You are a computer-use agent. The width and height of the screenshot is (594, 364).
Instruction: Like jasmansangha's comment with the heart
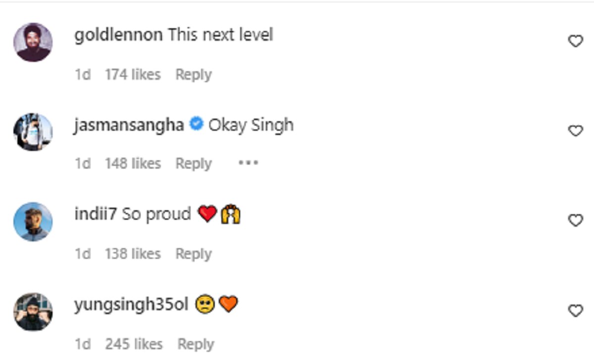575,131
